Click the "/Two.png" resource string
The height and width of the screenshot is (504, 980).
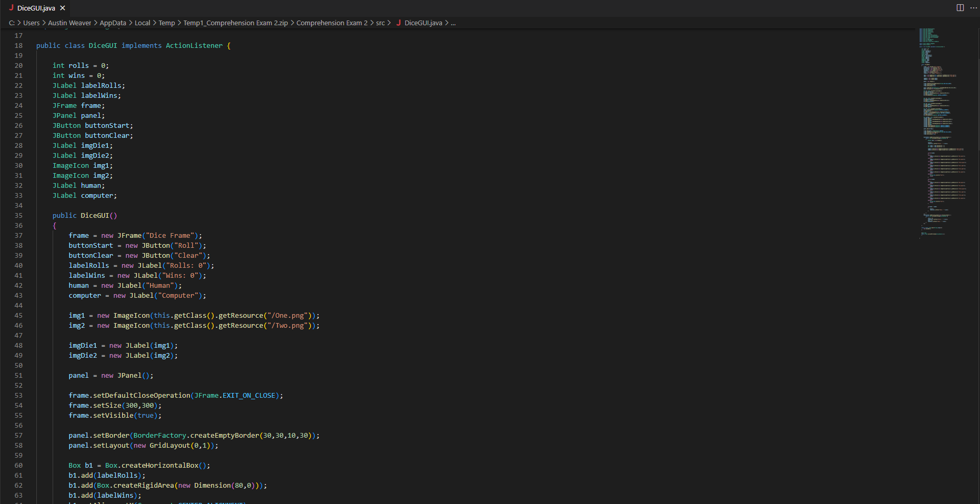point(287,326)
